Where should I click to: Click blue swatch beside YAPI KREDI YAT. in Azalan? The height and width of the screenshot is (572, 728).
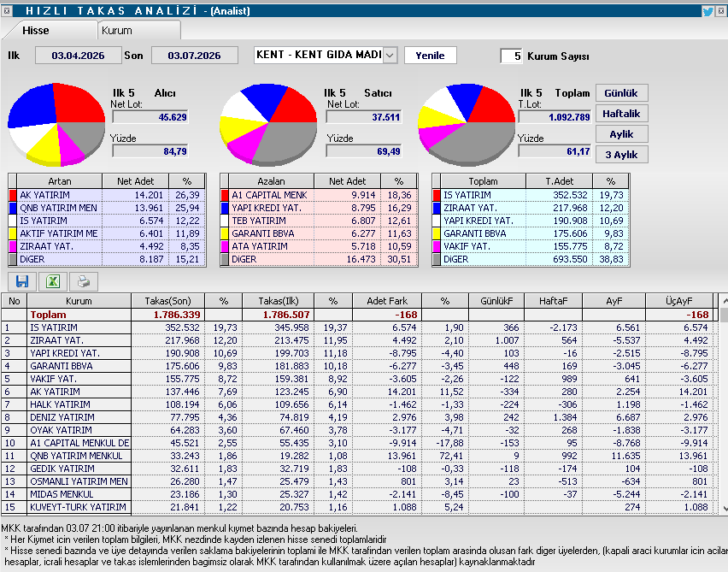point(225,208)
